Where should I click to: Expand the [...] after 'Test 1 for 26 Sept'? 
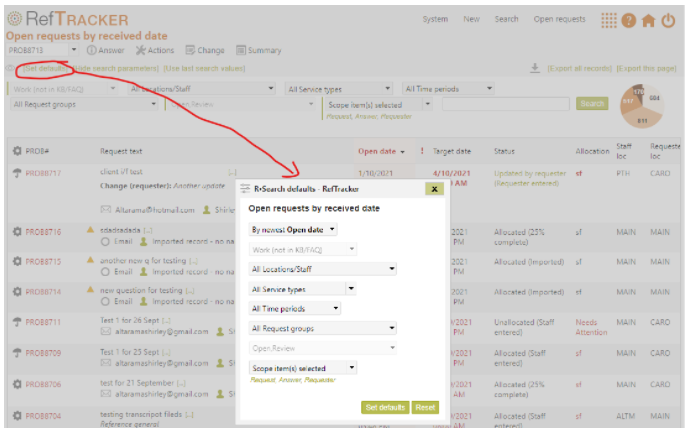click(x=167, y=321)
